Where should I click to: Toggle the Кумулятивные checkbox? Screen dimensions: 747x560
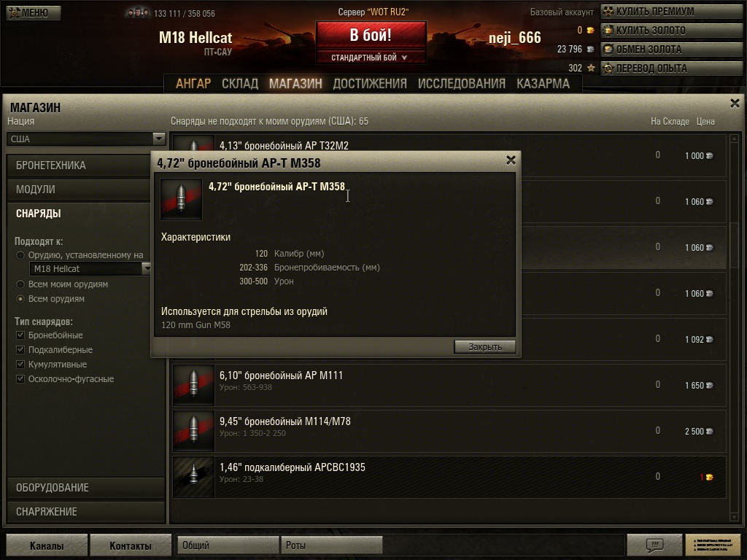20,365
